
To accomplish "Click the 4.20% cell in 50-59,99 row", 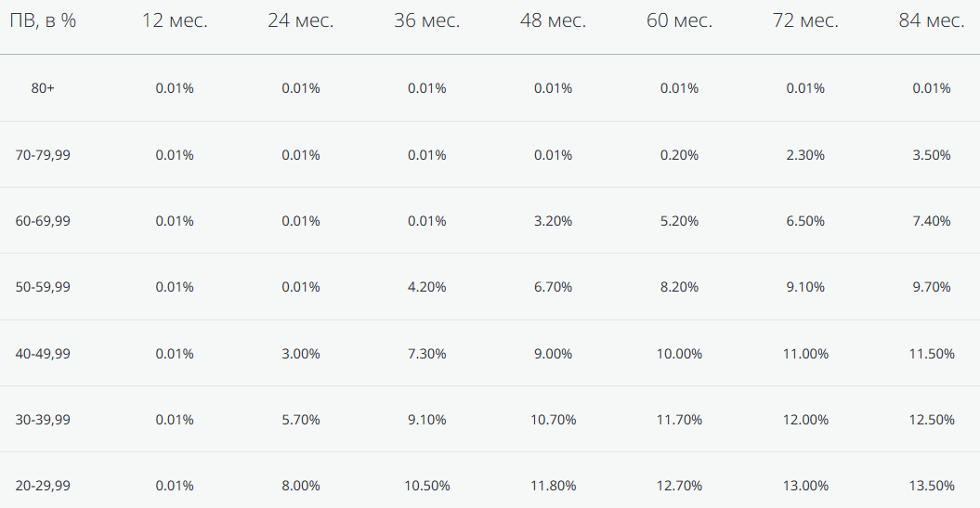I will 426,287.
